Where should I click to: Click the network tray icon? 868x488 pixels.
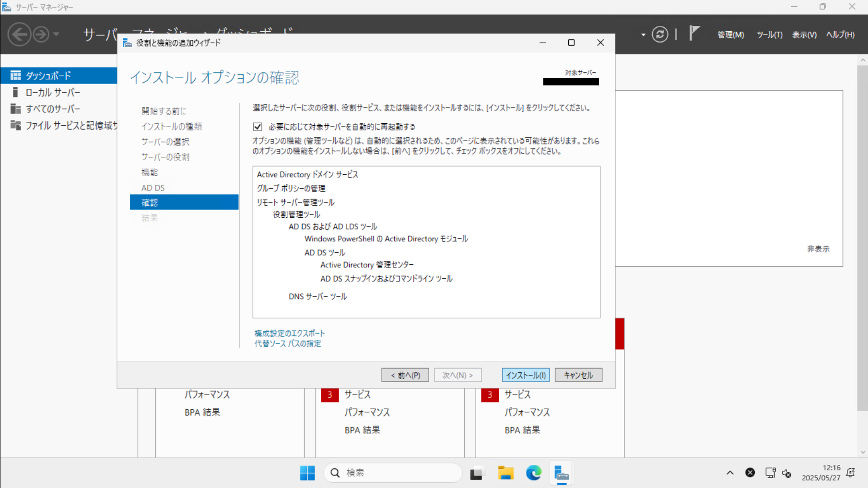770,473
